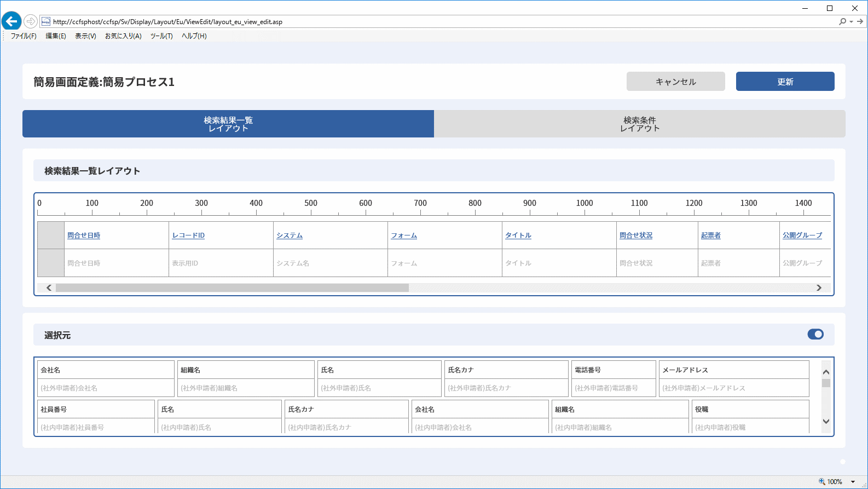
Task: Click the browser forward arrow icon
Action: coord(31,21)
